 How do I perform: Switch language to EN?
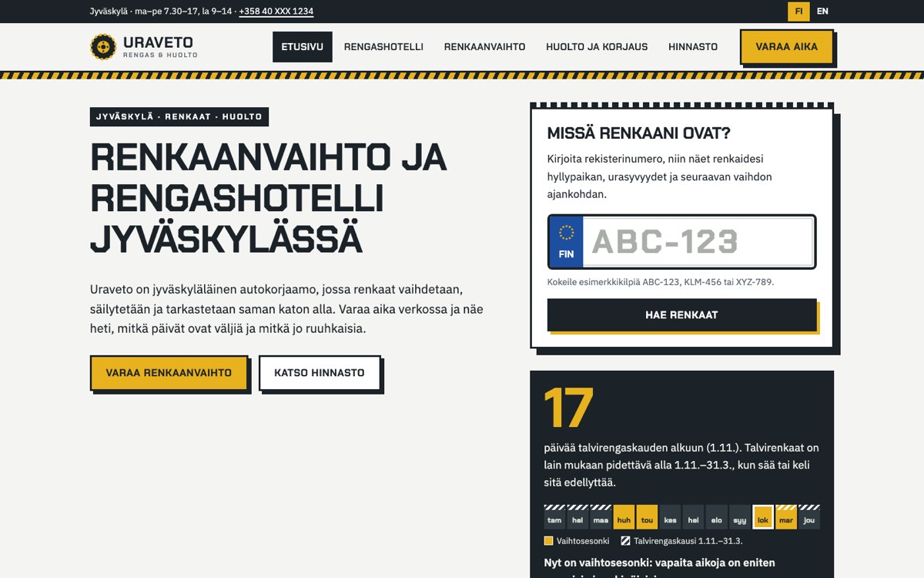[822, 12]
